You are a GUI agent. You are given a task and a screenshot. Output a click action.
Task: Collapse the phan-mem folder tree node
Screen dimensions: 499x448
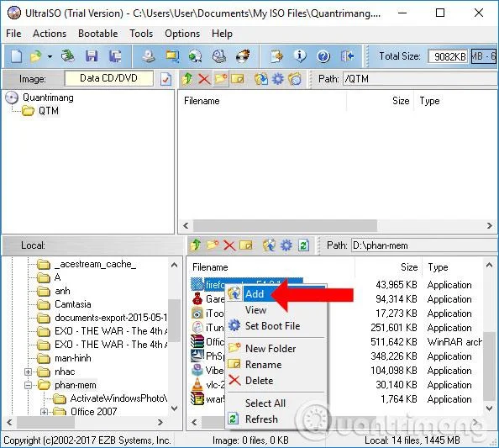(x=28, y=385)
